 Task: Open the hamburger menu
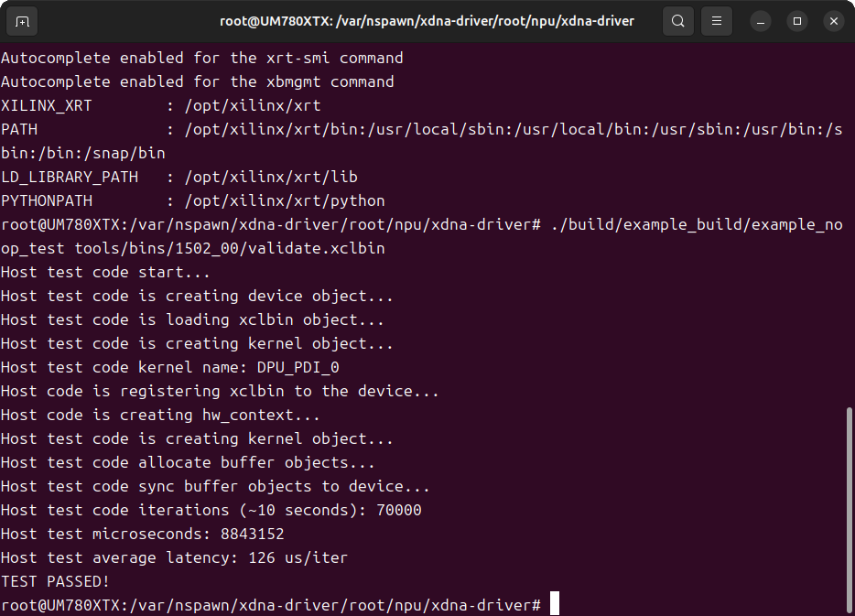click(x=716, y=20)
